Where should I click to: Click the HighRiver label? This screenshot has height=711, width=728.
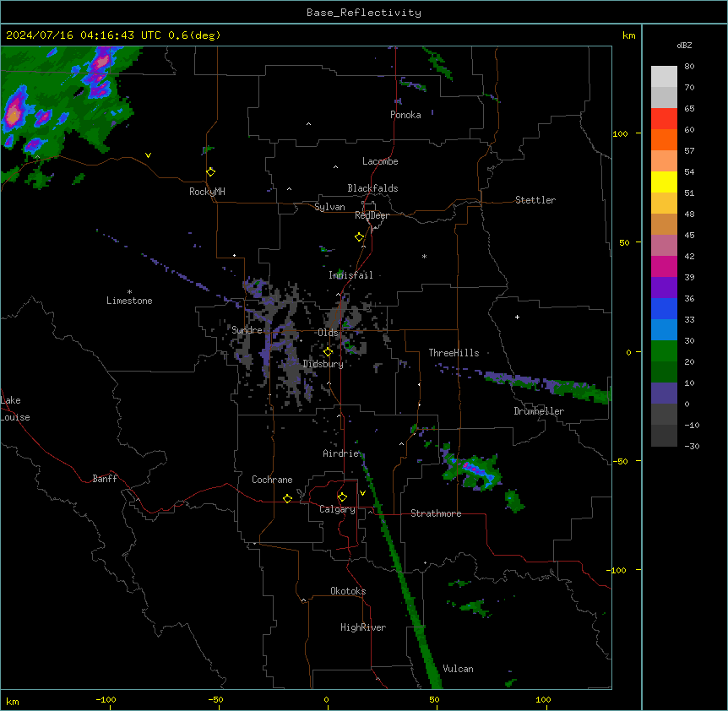(363, 627)
